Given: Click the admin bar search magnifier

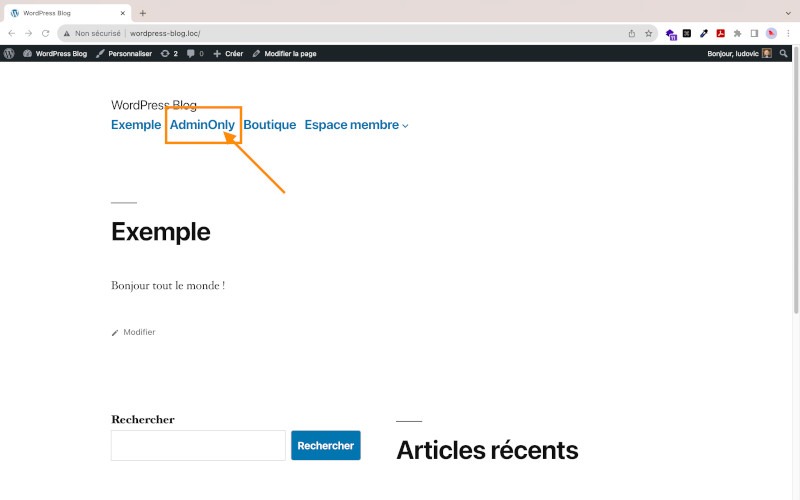Looking at the screenshot, I should (x=783, y=53).
